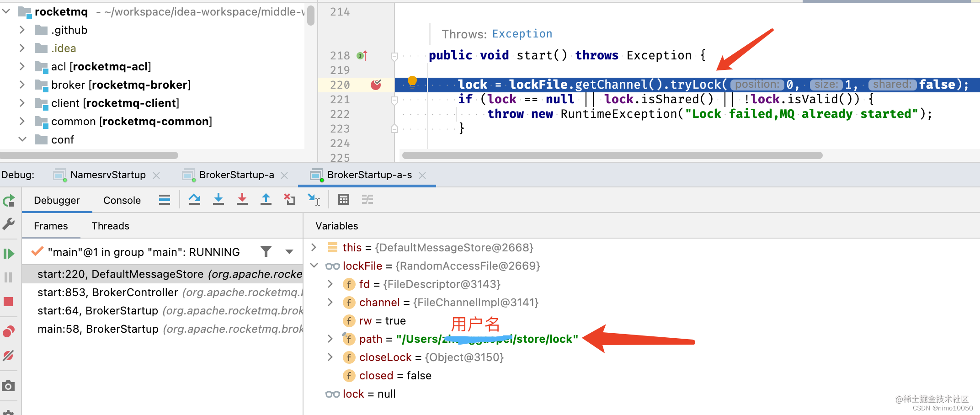Select frame start:220, DefaultMessageStore

[163, 274]
